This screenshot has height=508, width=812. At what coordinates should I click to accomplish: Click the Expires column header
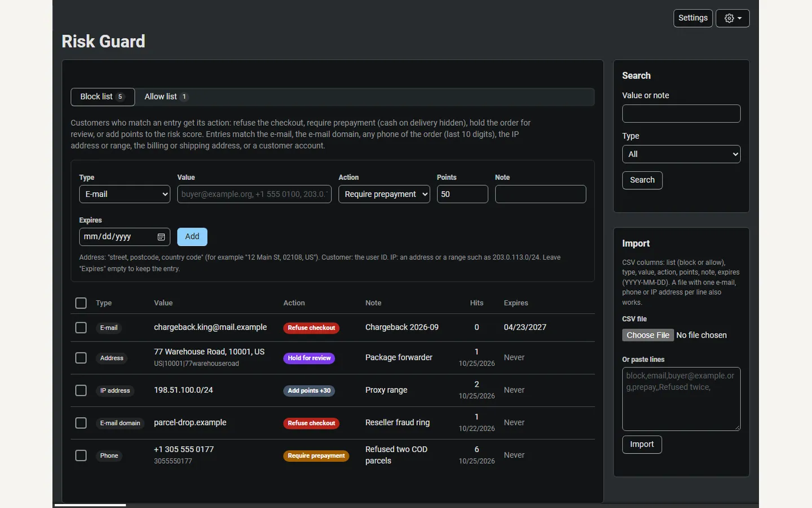pyautogui.click(x=516, y=303)
